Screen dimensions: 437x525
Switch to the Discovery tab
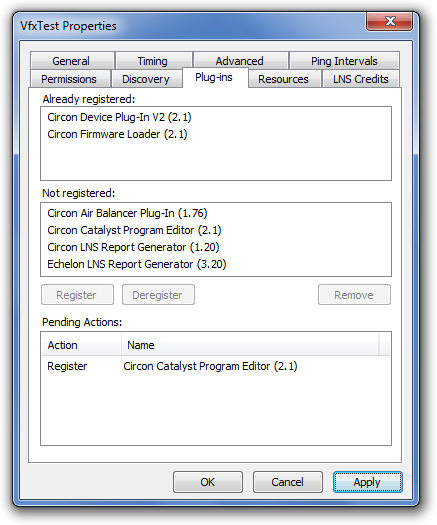pyautogui.click(x=146, y=79)
